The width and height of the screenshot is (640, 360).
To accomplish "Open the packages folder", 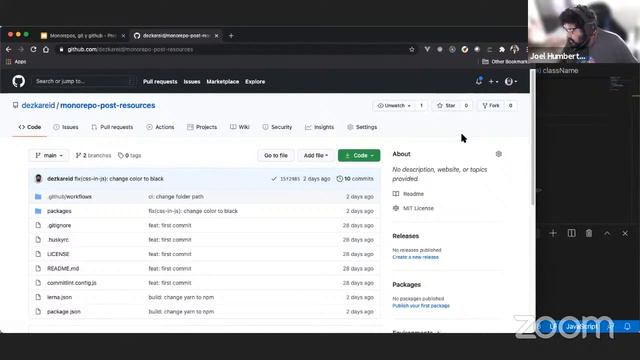I will click(x=59, y=211).
